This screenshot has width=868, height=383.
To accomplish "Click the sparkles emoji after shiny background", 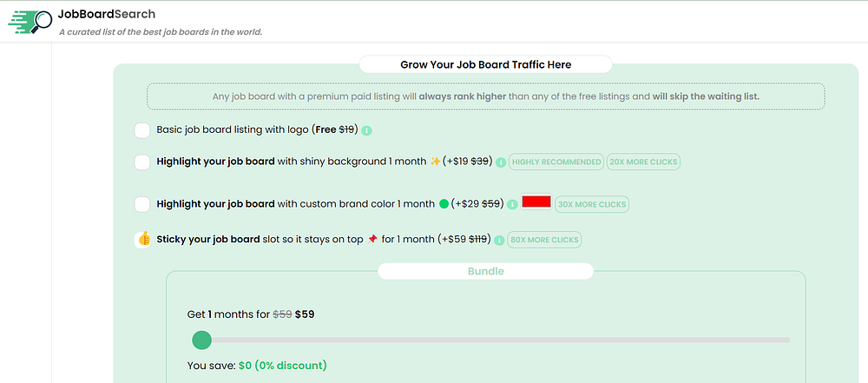I will pyautogui.click(x=436, y=162).
